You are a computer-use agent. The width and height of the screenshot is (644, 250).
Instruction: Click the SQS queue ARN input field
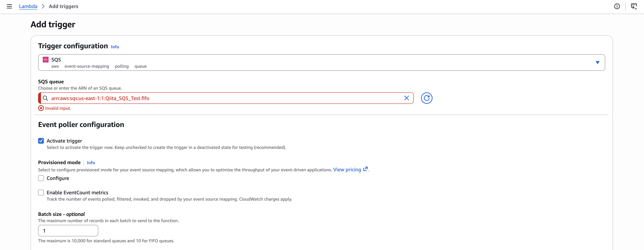226,98
